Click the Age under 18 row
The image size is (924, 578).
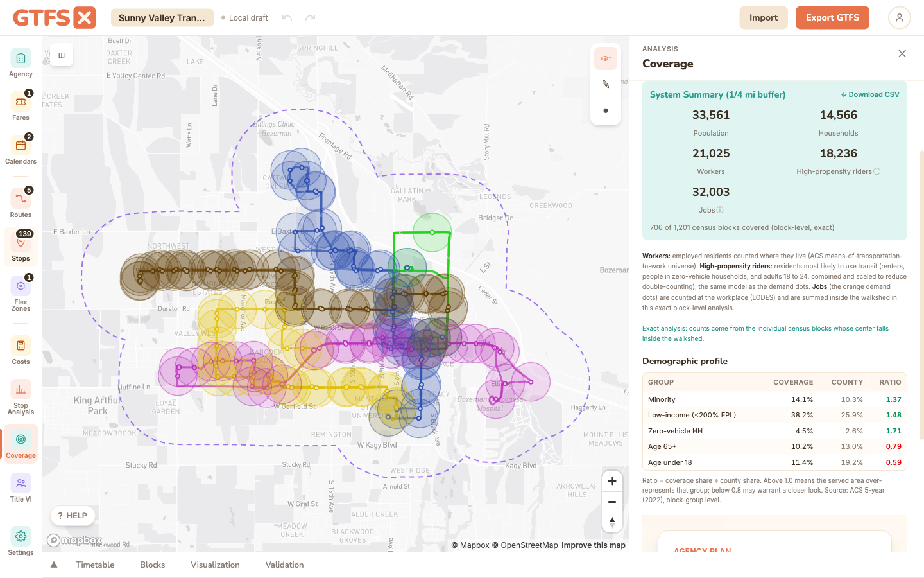[774, 462]
